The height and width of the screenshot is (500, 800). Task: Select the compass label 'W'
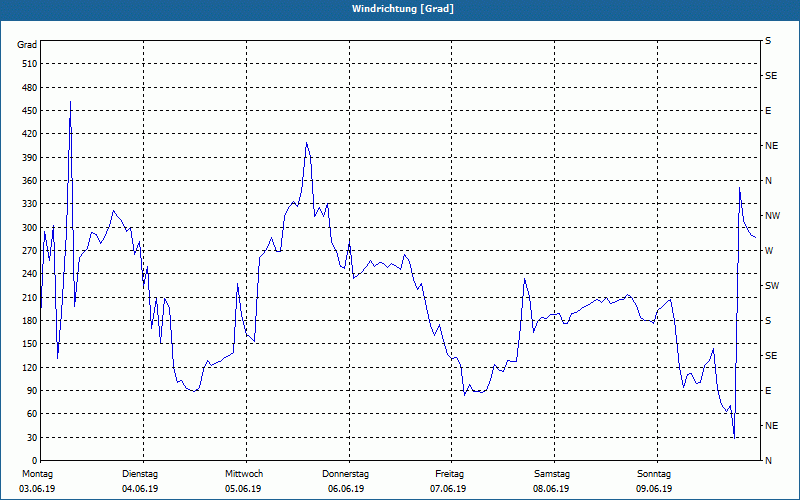(x=769, y=251)
